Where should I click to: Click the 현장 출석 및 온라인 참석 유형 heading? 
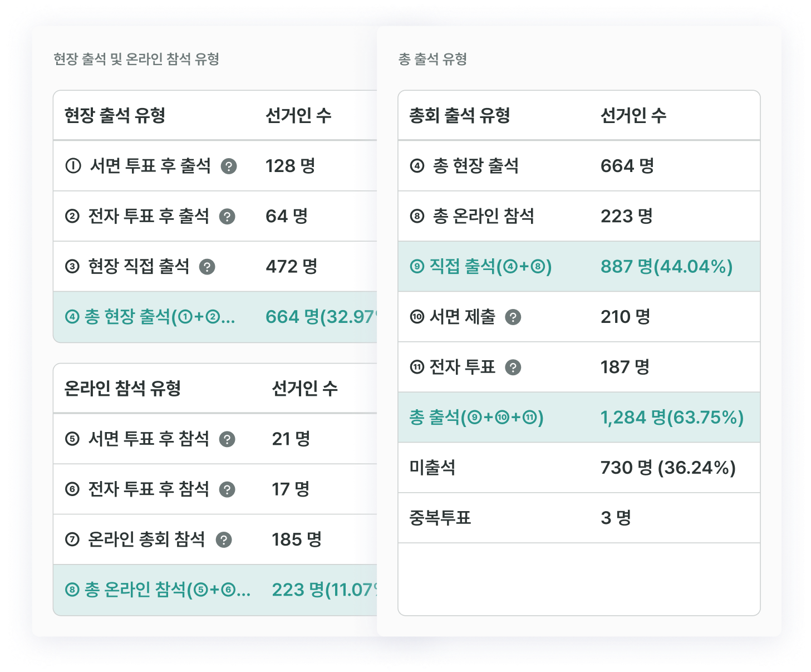136,59
